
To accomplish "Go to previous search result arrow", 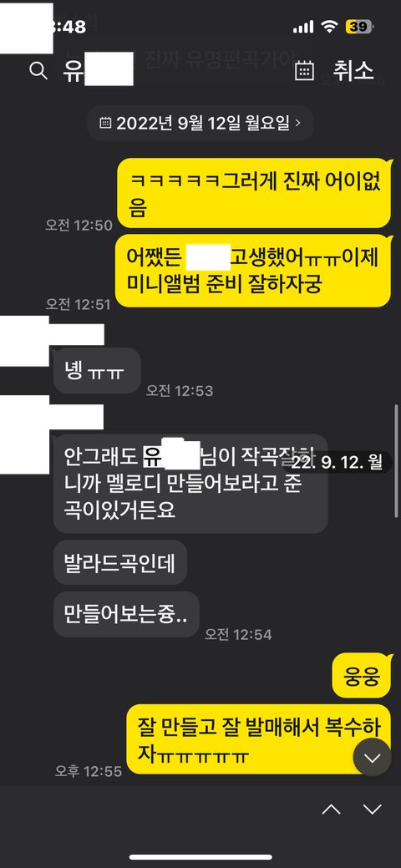I will point(331,810).
